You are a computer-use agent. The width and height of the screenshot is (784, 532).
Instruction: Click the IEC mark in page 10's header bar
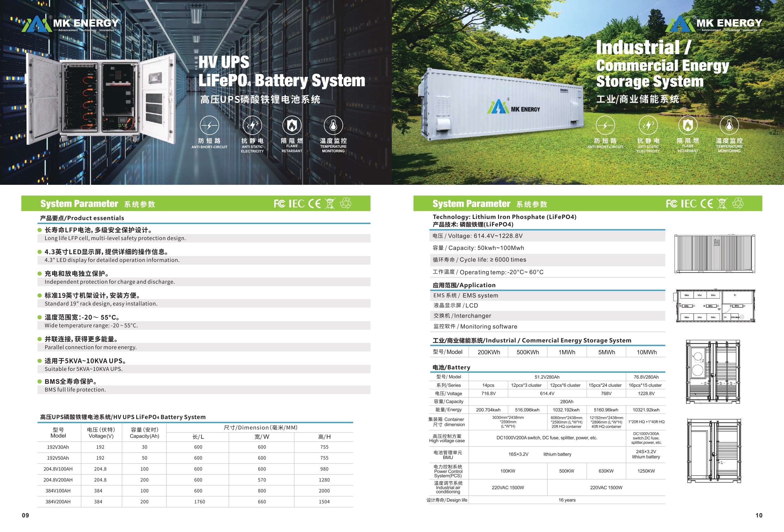[x=689, y=204]
